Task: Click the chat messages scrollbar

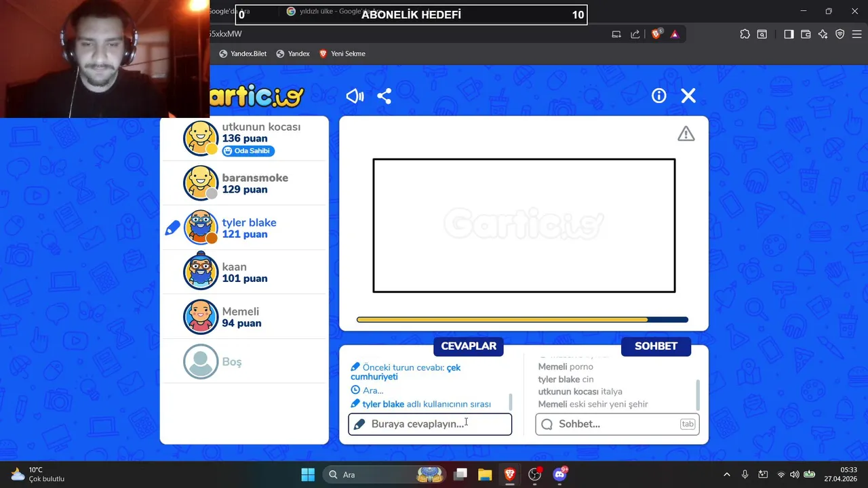Action: 697,394
